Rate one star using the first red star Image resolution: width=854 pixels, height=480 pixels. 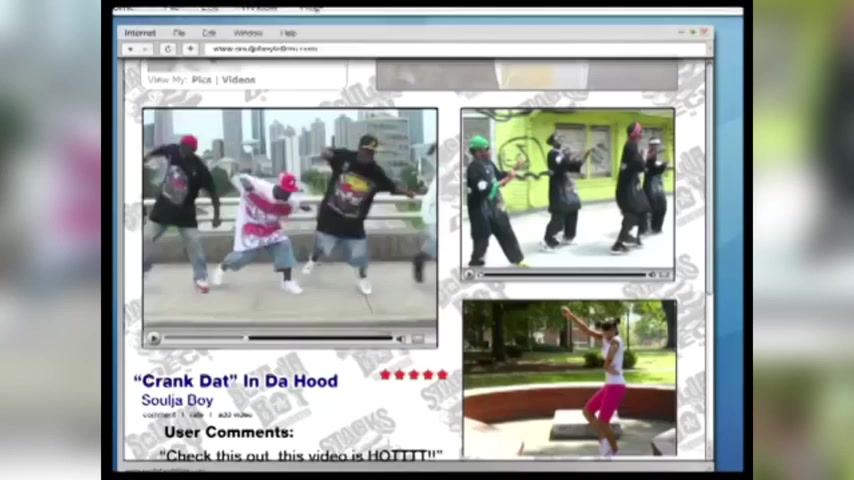point(386,374)
